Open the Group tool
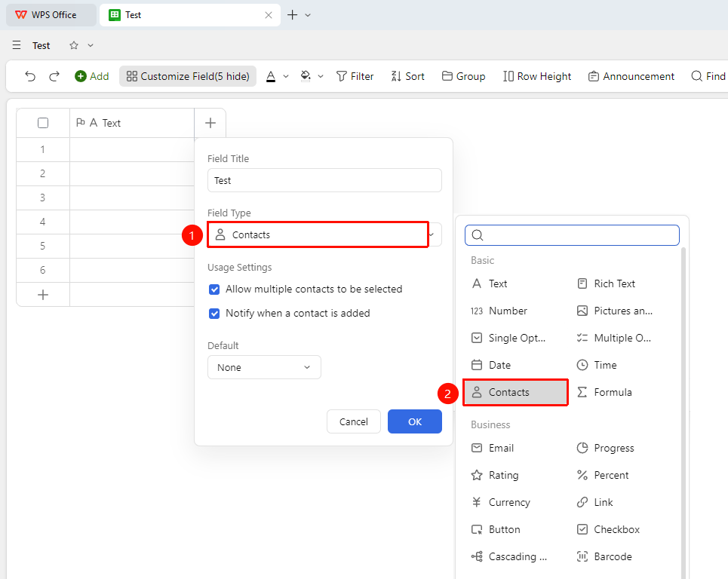728x579 pixels. pyautogui.click(x=463, y=76)
